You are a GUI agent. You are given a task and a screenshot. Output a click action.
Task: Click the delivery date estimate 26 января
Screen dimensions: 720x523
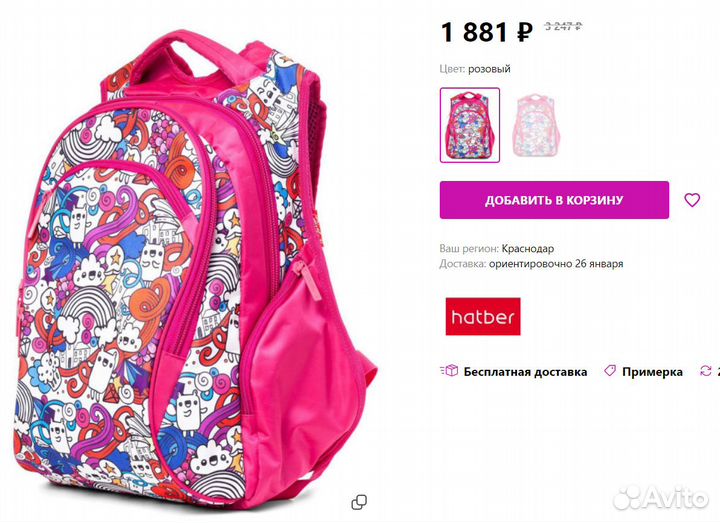click(x=599, y=264)
